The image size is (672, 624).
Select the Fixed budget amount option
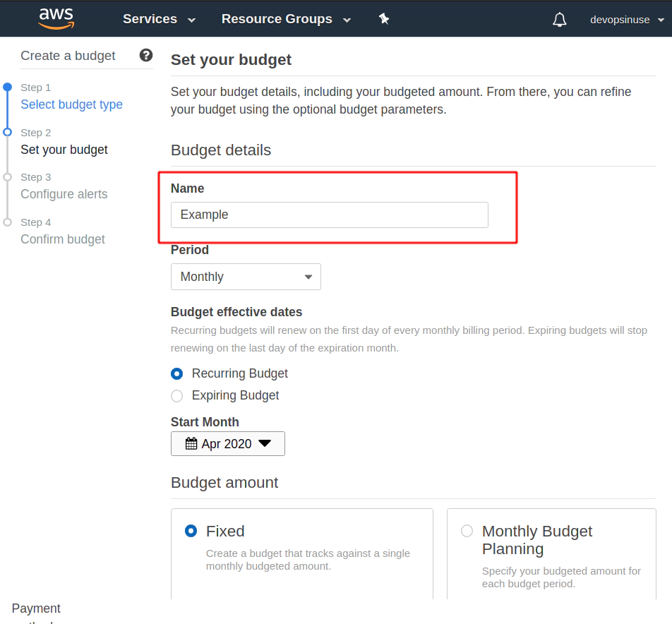pos(191,531)
